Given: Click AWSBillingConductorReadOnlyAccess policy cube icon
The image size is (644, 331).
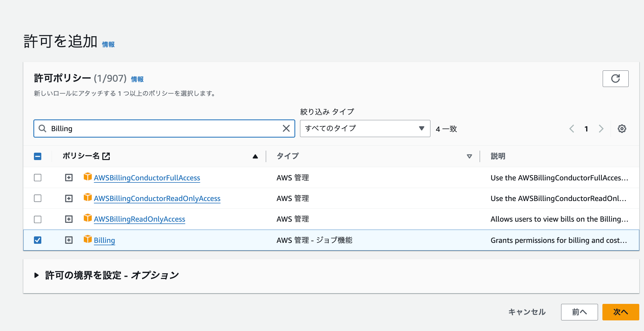Looking at the screenshot, I should pyautogui.click(x=88, y=197).
